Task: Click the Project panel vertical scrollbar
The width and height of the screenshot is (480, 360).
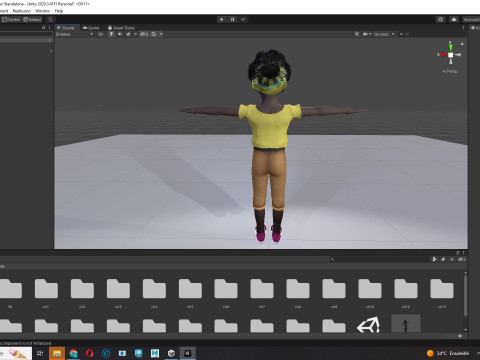Action: pyautogui.click(x=465, y=295)
